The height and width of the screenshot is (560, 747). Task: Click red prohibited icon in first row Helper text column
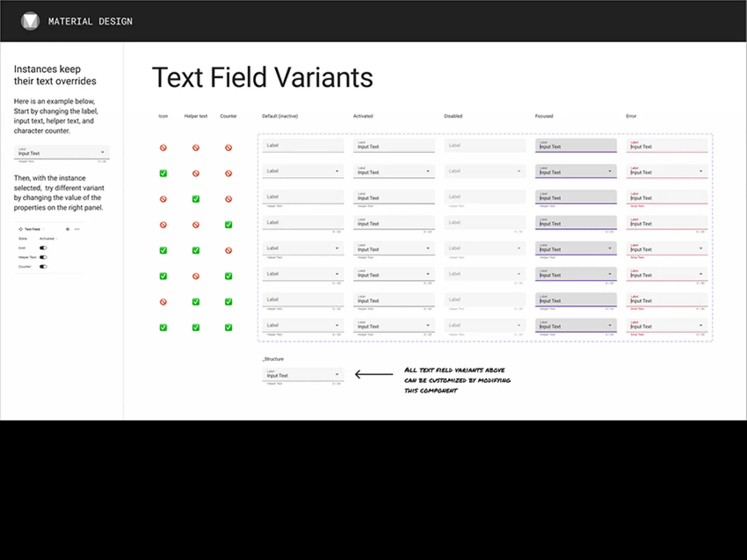click(x=196, y=148)
